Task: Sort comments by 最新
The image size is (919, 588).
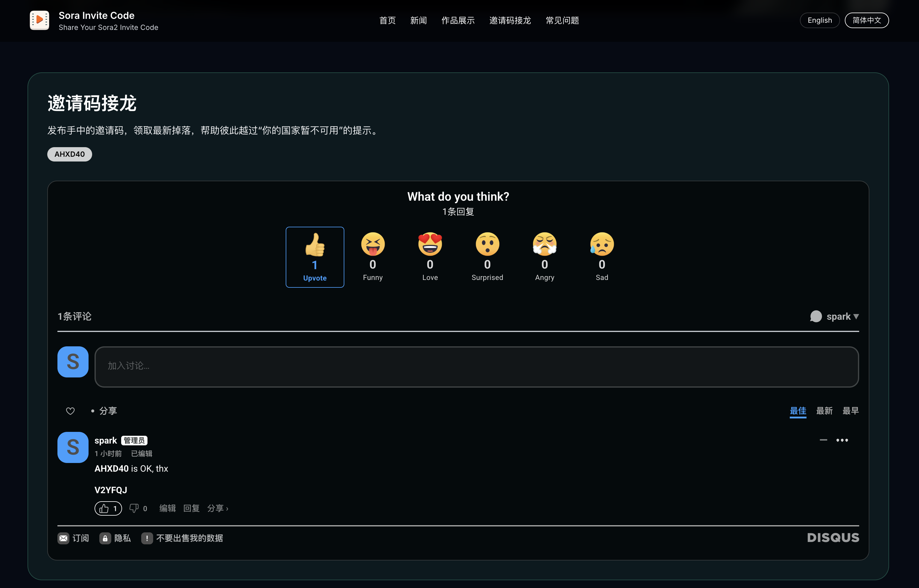Action: tap(824, 411)
